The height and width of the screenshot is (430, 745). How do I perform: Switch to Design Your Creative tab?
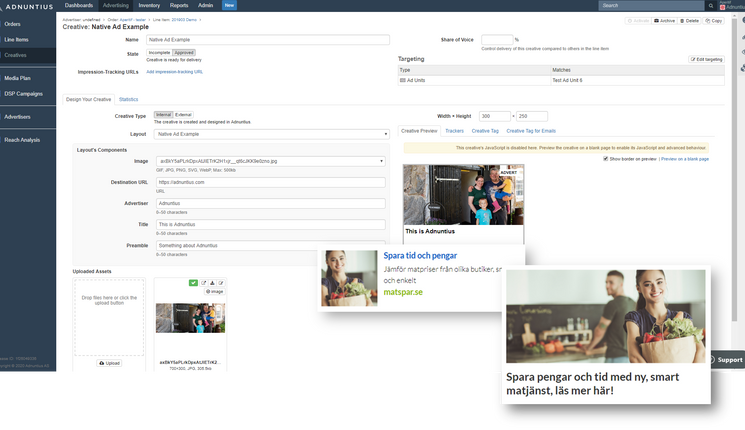pyautogui.click(x=88, y=99)
